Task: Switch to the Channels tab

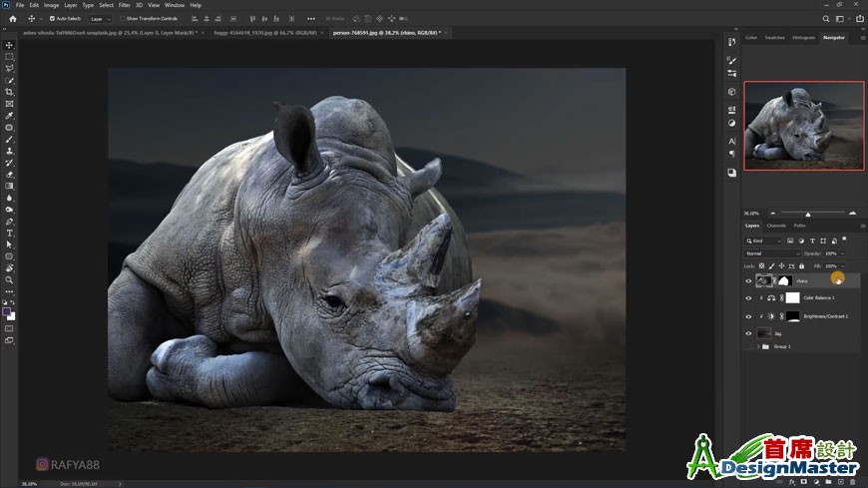Action: pos(776,226)
